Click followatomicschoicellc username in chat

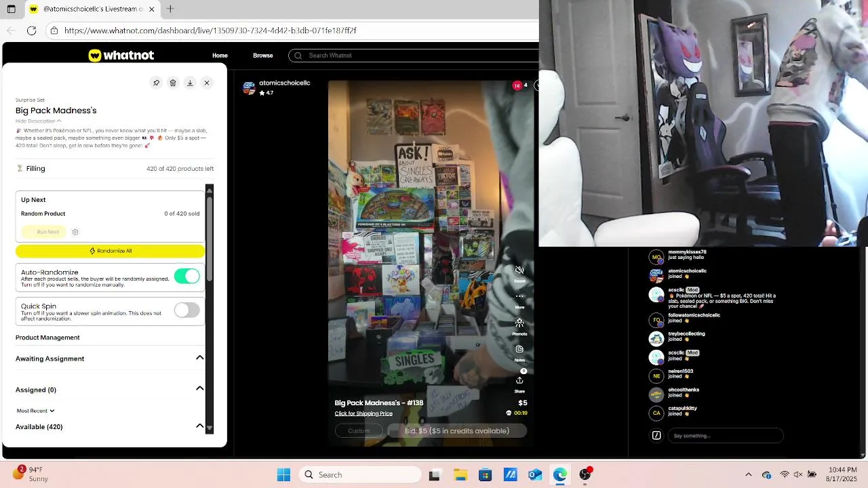pyautogui.click(x=694, y=315)
